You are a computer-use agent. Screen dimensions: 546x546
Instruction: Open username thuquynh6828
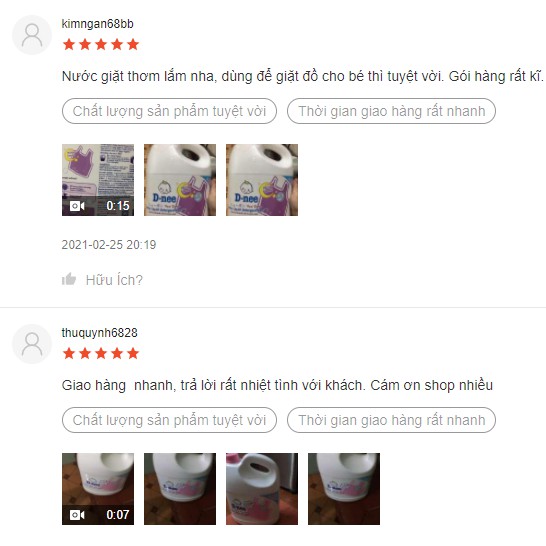tap(100, 333)
